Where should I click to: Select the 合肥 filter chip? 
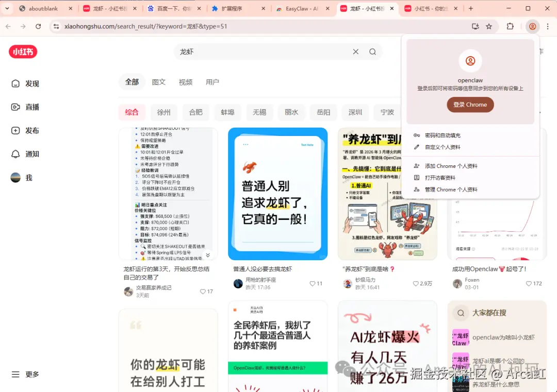[x=196, y=112]
